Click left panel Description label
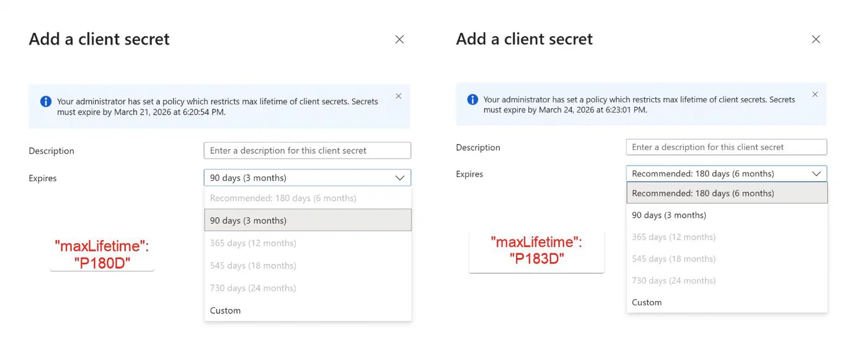868x363 pixels. tap(51, 151)
